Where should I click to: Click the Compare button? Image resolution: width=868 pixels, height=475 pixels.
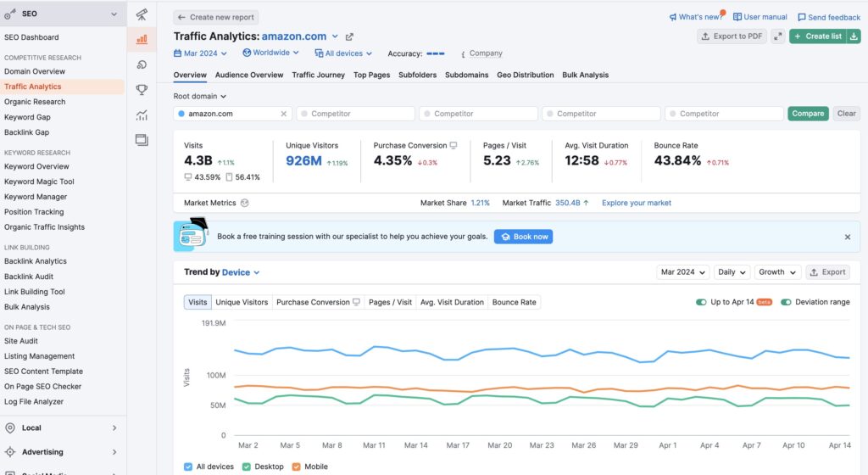tap(808, 114)
